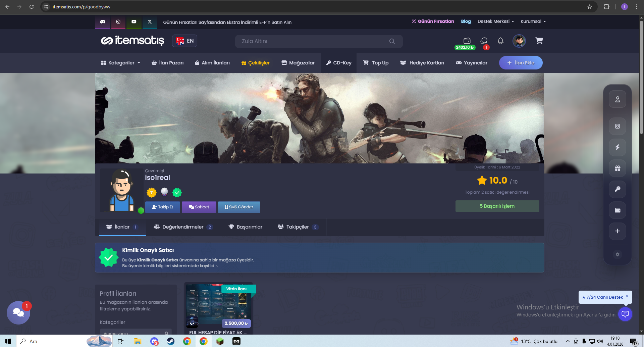Open the Günün Fırsatları link
This screenshot has height=347, width=644.
pos(433,21)
